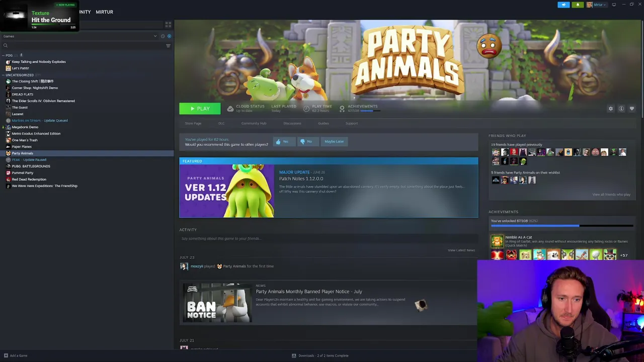The width and height of the screenshot is (644, 362).
Task: Toggle recent activity clock filter
Action: (x=163, y=36)
